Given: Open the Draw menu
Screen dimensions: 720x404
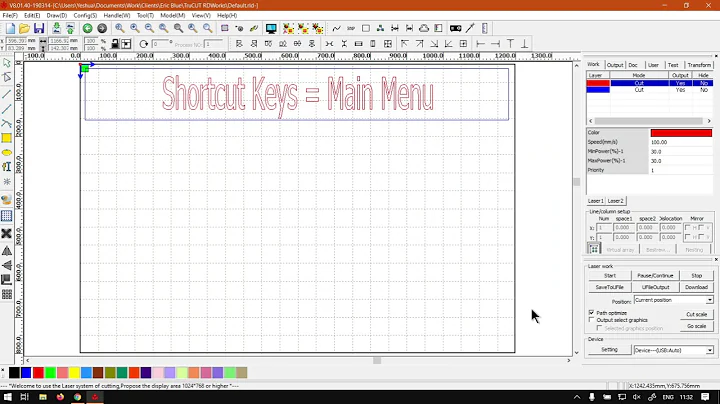Looking at the screenshot, I should 56,16.
